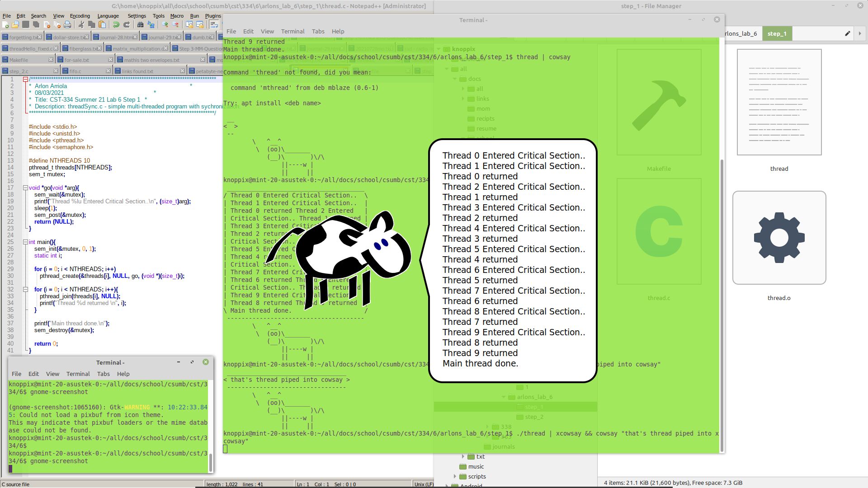Collapse the go() function fold at line 17
This screenshot has height=488, width=868.
26,188
